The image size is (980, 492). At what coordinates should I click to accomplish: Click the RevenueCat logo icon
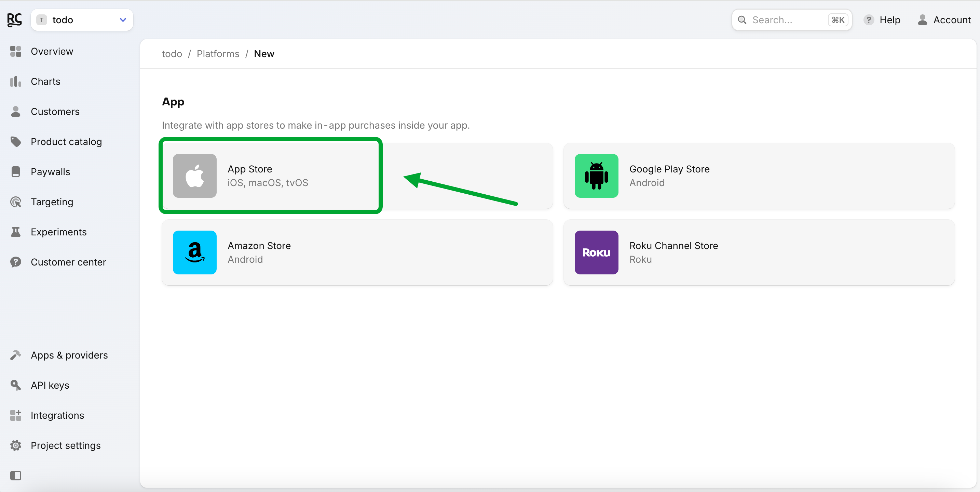14,20
